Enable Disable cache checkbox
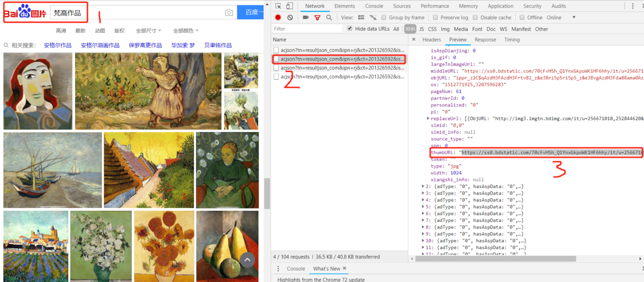This screenshot has width=644, height=282. [x=476, y=17]
